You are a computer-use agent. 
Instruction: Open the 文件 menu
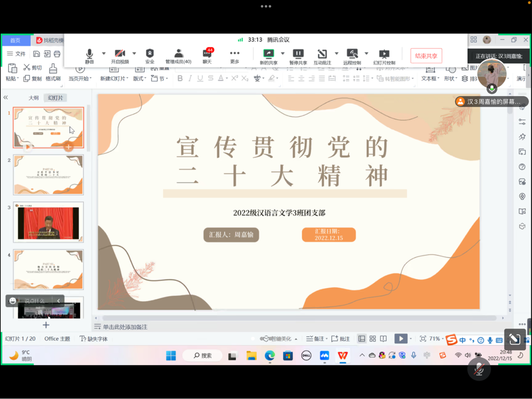coord(16,54)
